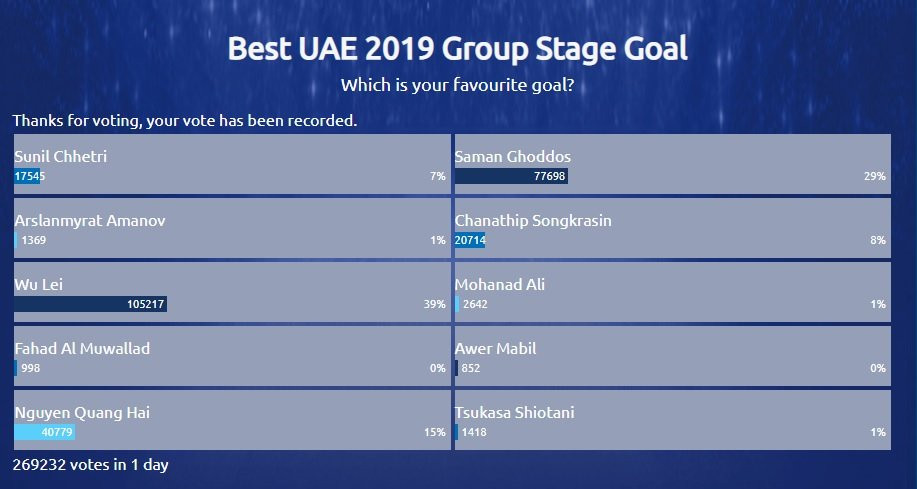Click Wu Lei's 105217 vote bar
The height and width of the screenshot is (489, 917).
tap(90, 304)
